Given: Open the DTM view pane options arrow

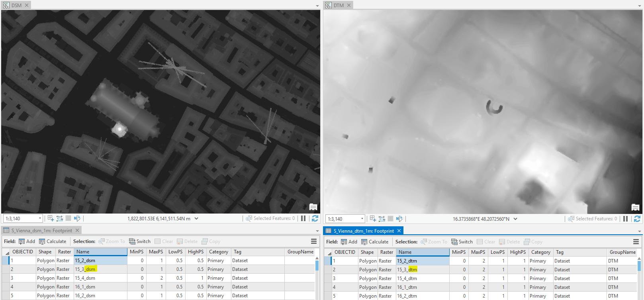Looking at the screenshot, I should click(x=640, y=6).
